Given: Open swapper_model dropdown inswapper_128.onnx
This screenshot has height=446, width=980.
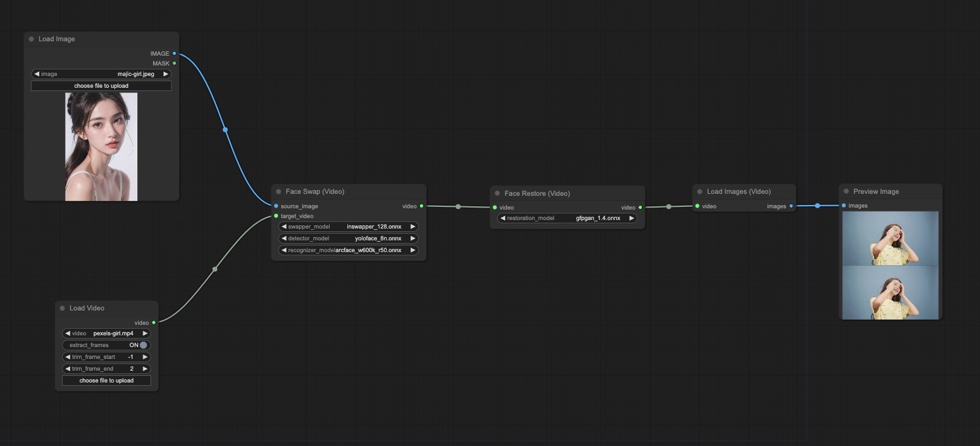Looking at the screenshot, I should point(349,227).
